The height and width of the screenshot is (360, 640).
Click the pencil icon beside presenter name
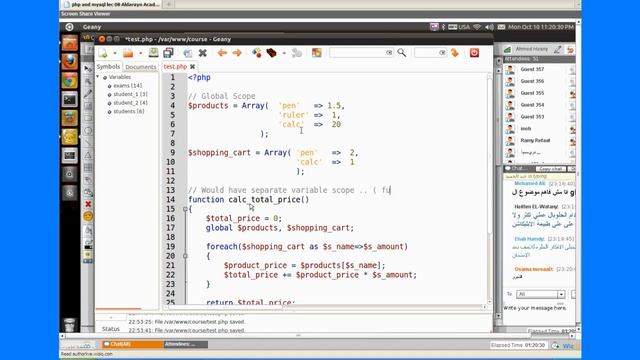pos(558,49)
